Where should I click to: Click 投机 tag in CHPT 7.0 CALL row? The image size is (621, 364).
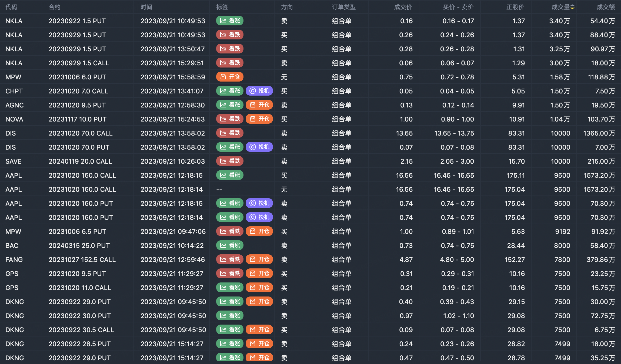(x=259, y=91)
